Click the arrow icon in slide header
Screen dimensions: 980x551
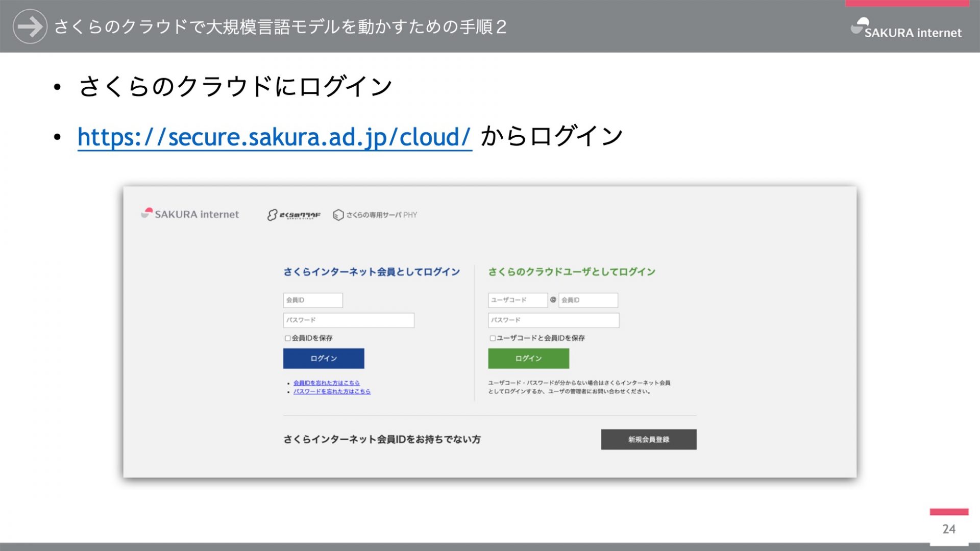(x=30, y=27)
